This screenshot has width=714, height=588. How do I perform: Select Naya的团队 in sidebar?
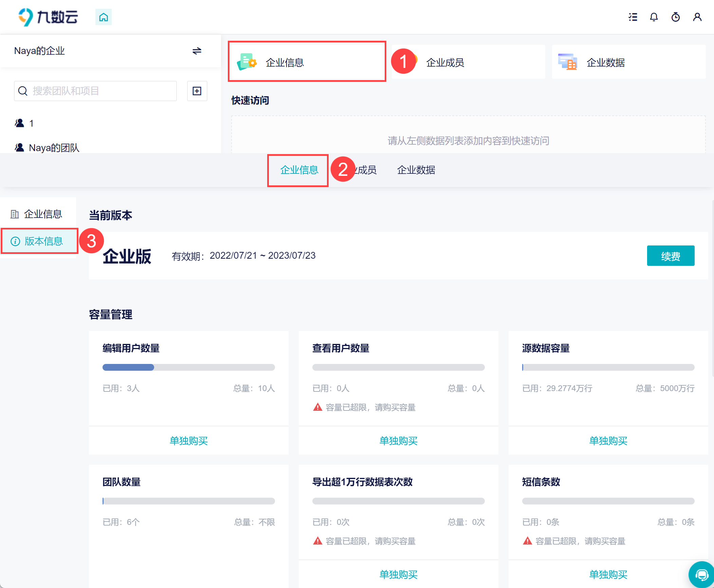pyautogui.click(x=54, y=148)
